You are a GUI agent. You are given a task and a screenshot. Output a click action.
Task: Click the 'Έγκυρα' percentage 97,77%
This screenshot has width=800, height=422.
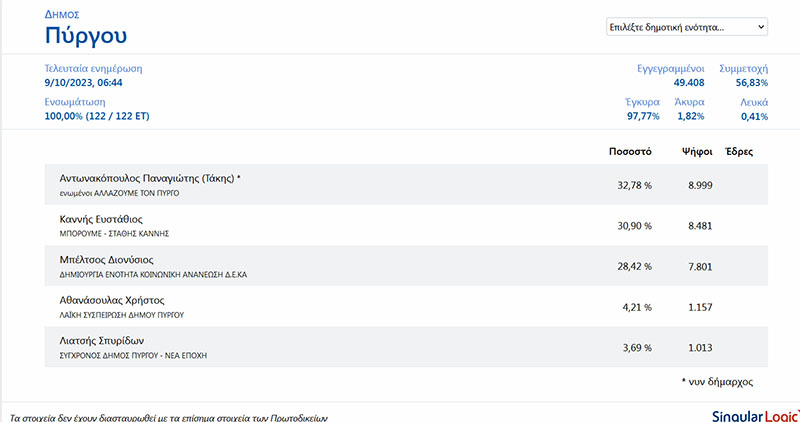click(x=644, y=116)
